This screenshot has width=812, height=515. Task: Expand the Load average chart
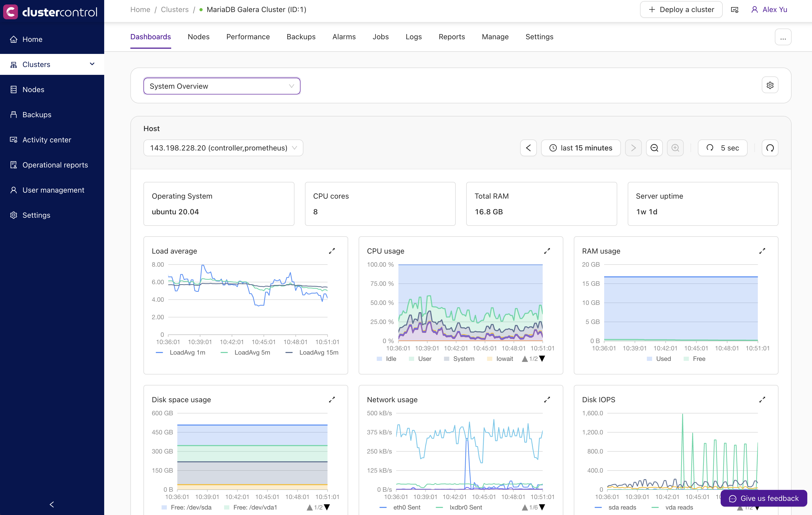tap(332, 251)
